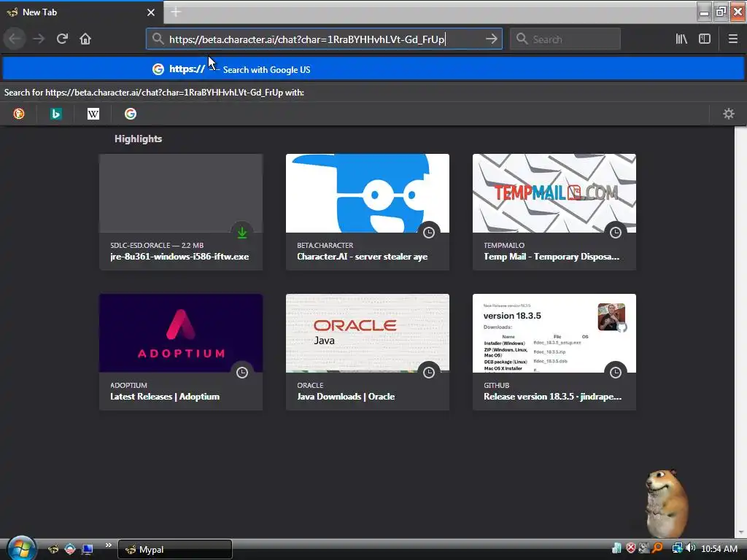Click the taskbar clock 10:54 AM
Screen dimensions: 747x560
pyautogui.click(x=719, y=549)
